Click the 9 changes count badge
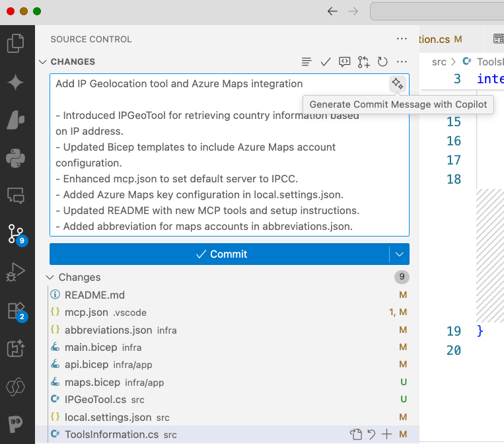Image resolution: width=504 pixels, height=444 pixels. click(402, 277)
